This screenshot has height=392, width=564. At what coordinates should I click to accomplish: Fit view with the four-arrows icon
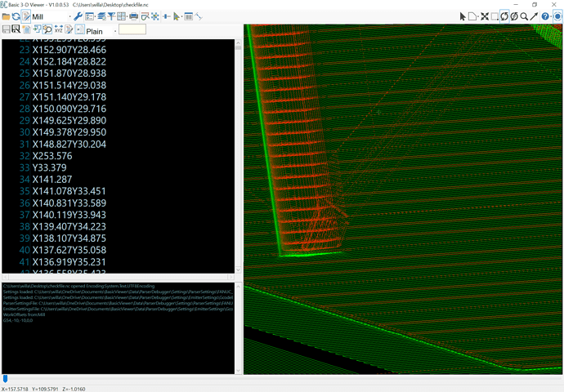coord(485,16)
